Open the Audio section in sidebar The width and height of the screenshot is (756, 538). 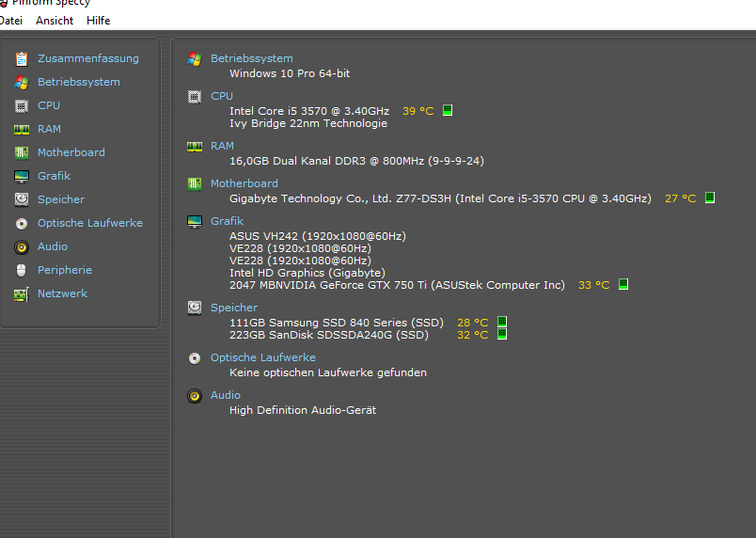point(53,246)
